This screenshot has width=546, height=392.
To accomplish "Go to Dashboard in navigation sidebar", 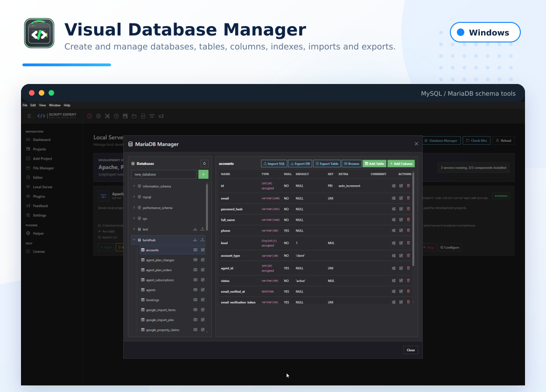I will (x=42, y=140).
